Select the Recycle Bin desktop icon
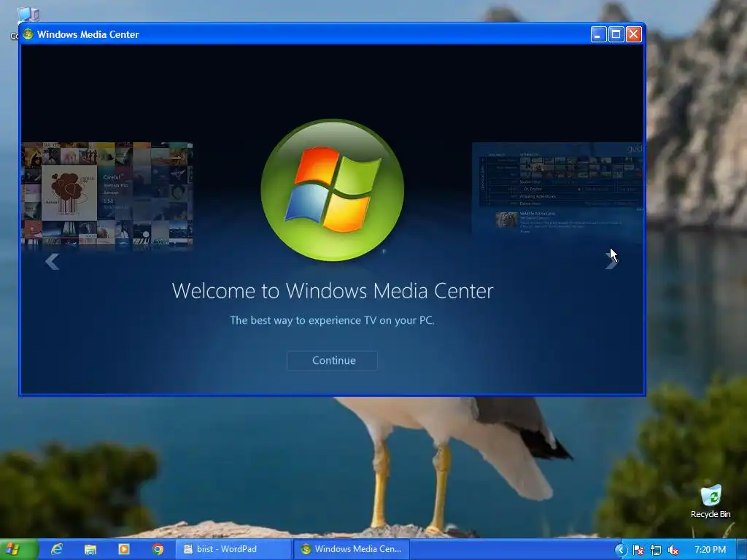The height and width of the screenshot is (560, 747). pyautogui.click(x=711, y=501)
